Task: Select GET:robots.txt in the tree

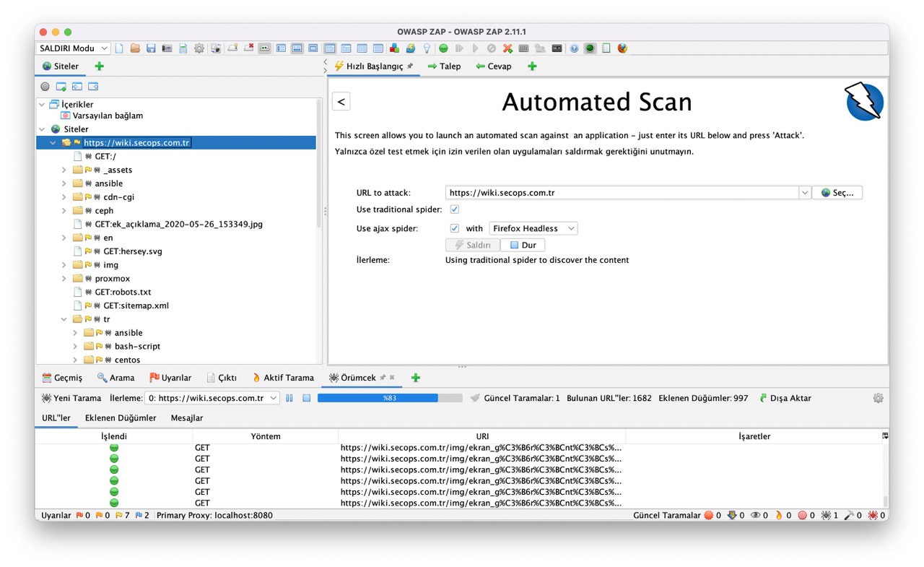Action: coord(123,293)
